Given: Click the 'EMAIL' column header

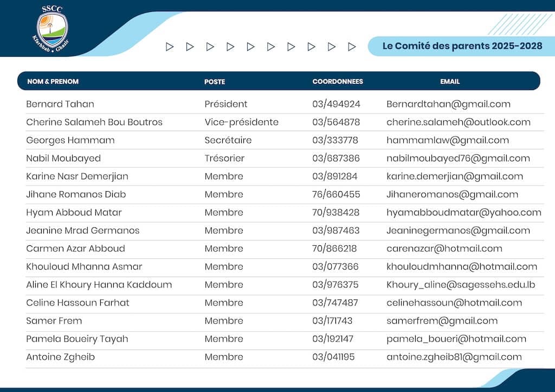Looking at the screenshot, I should [x=450, y=81].
